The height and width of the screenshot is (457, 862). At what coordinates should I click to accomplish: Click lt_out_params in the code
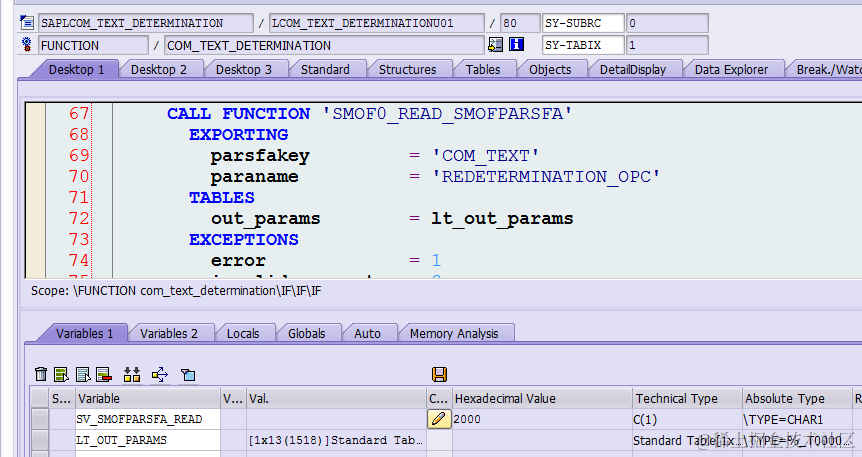coord(502,219)
